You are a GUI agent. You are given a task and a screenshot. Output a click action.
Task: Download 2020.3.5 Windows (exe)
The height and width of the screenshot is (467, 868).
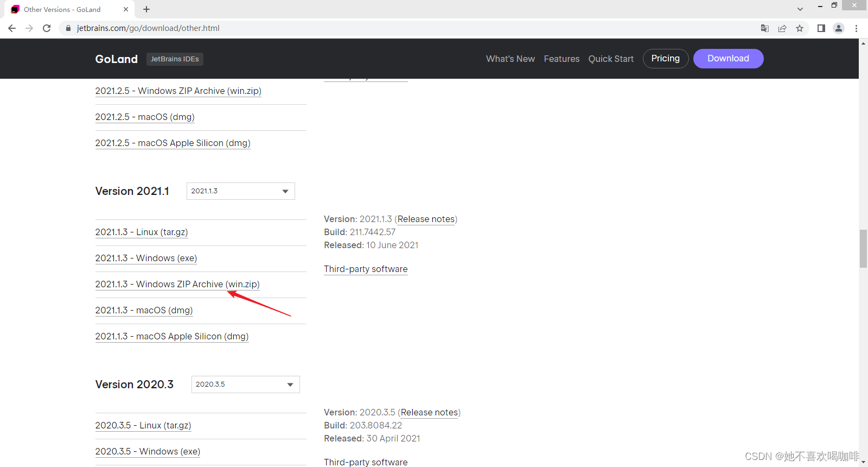click(x=148, y=452)
